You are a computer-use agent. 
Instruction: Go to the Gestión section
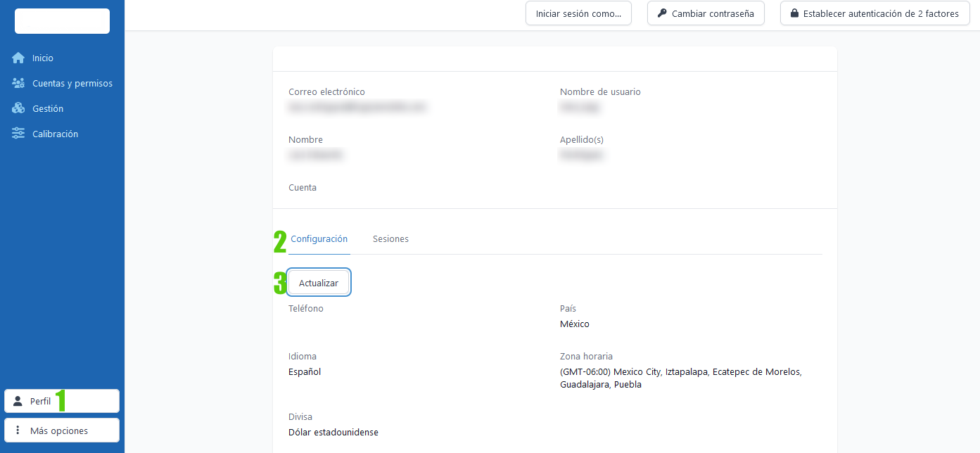tap(48, 108)
